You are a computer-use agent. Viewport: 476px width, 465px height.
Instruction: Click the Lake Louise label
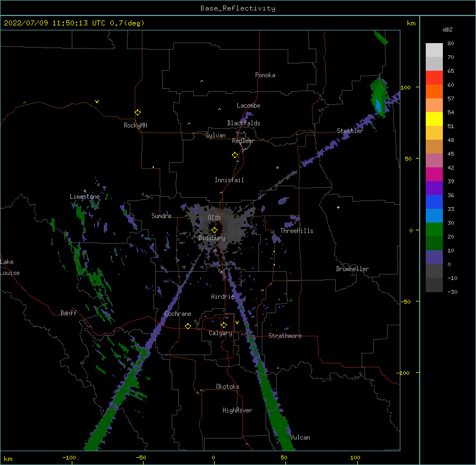tap(10, 267)
